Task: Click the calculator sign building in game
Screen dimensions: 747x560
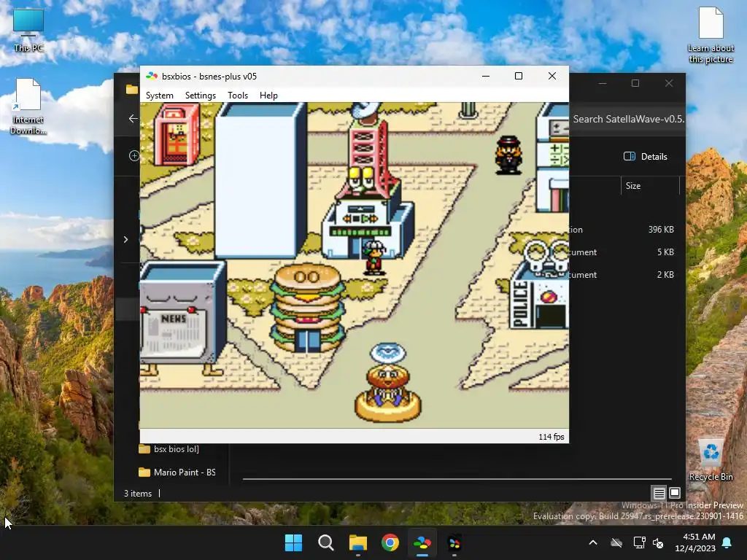Action: [553, 158]
